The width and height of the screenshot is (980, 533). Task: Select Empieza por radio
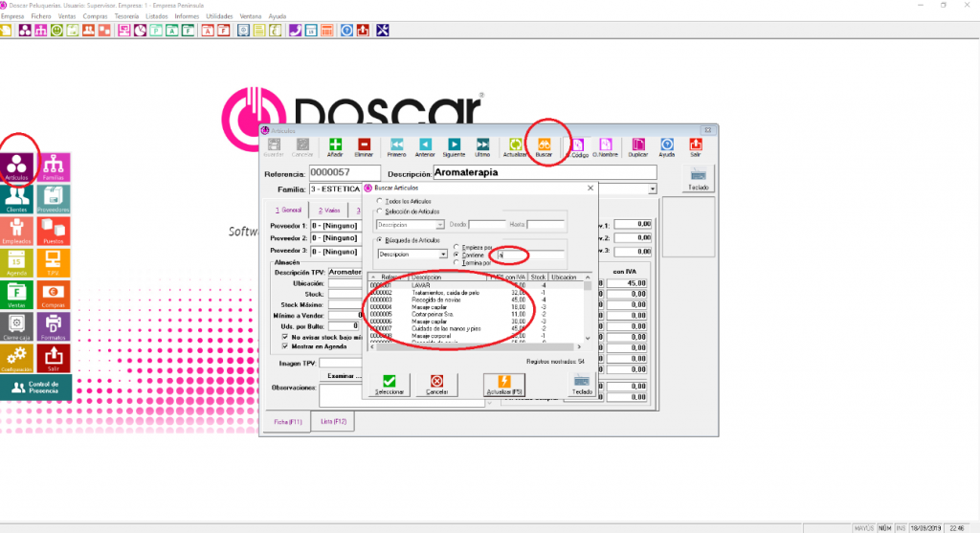[457, 248]
